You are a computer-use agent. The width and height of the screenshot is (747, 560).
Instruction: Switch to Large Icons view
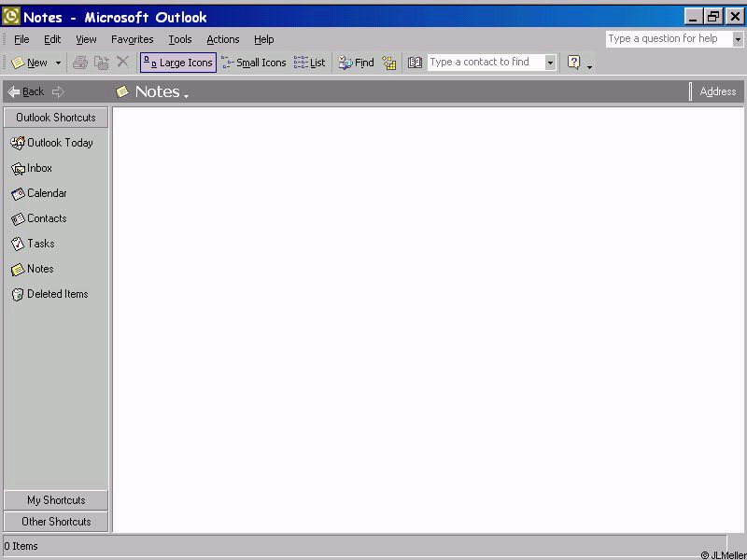pyautogui.click(x=178, y=63)
